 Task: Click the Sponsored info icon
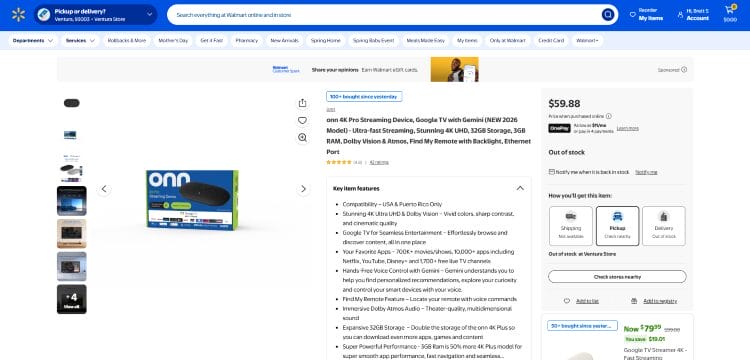[684, 70]
